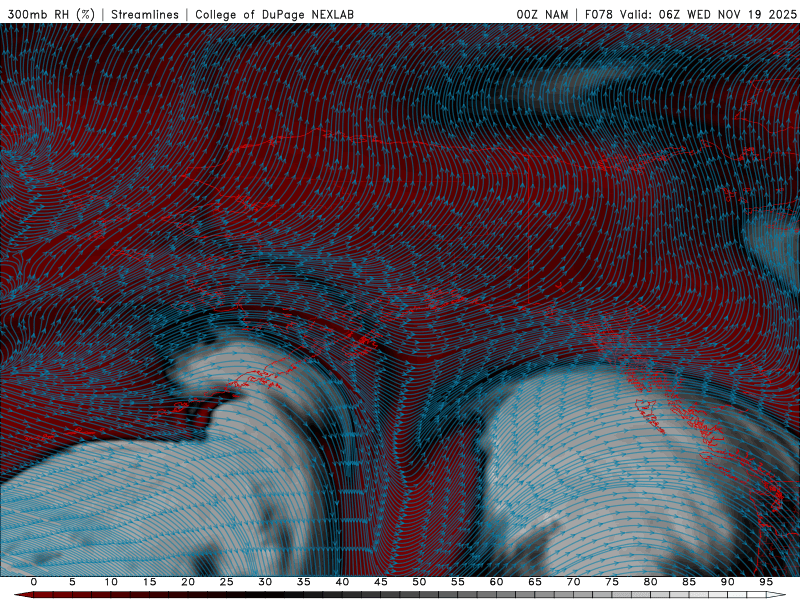Click the '45' colorbar scale value
Viewport: 800px width, 600px height.
tap(381, 582)
